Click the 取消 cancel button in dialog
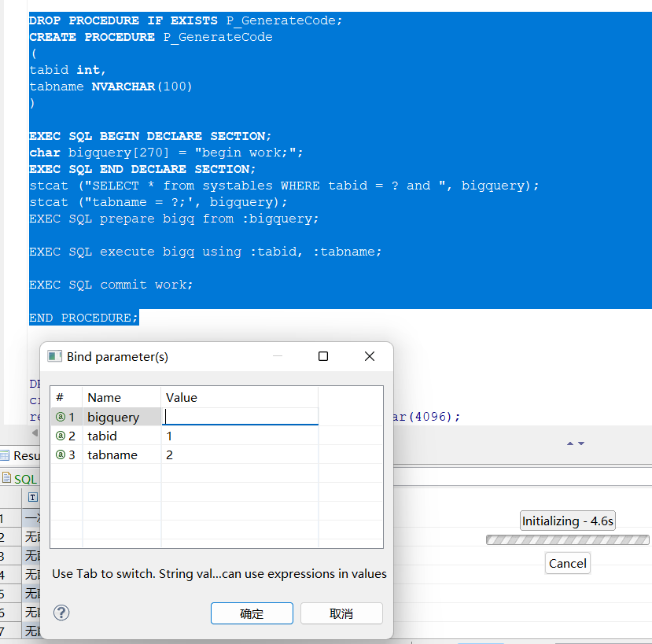 [341, 613]
